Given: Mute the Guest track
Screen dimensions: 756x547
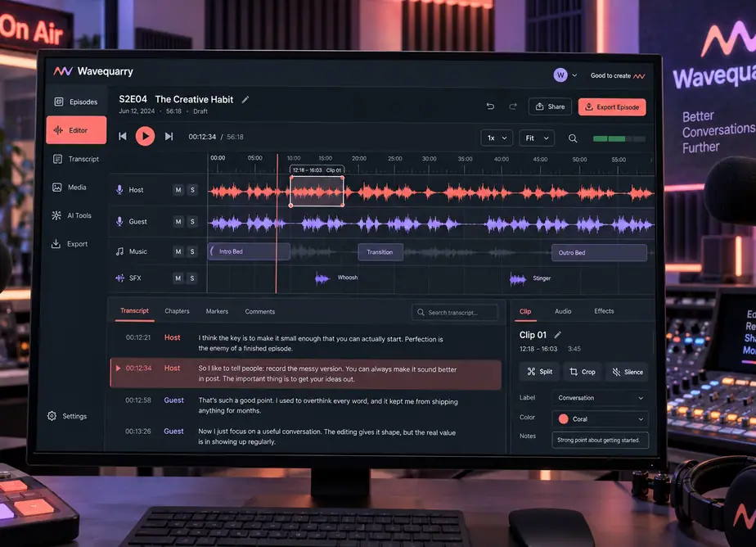Looking at the screenshot, I should pyautogui.click(x=178, y=221).
